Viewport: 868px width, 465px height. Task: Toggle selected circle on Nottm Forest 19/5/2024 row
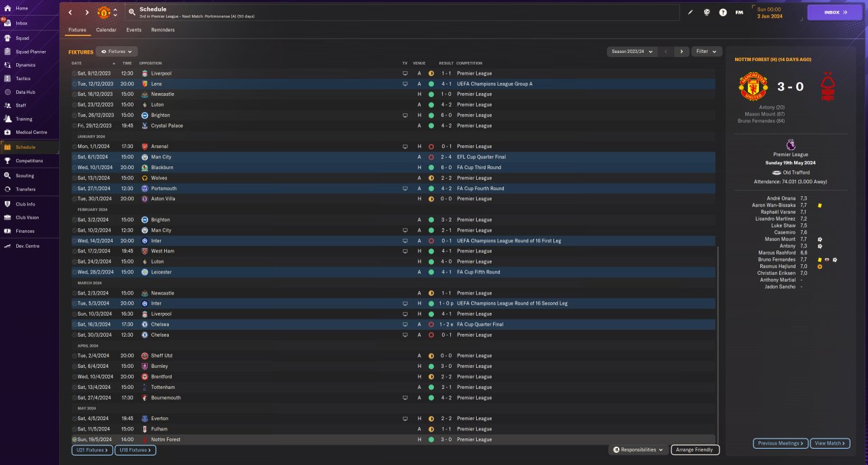click(x=75, y=440)
